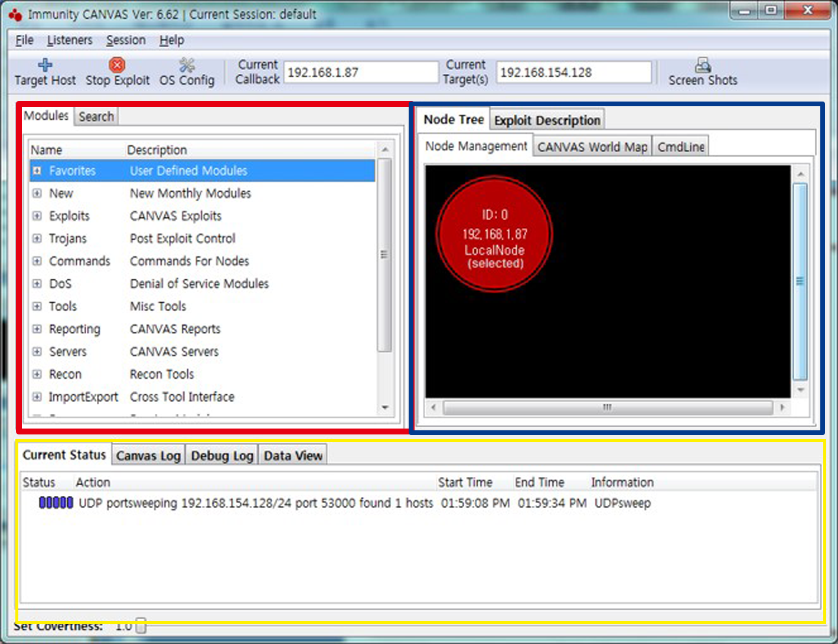Screen dimensions: 838x644
Task: Select the Node Management tab
Action: pyautogui.click(x=476, y=146)
